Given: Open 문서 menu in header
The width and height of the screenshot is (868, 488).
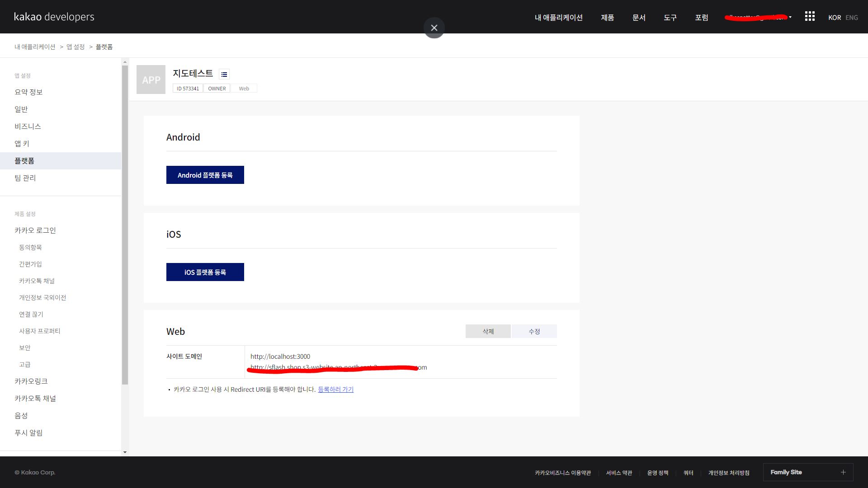Looking at the screenshot, I should point(639,18).
